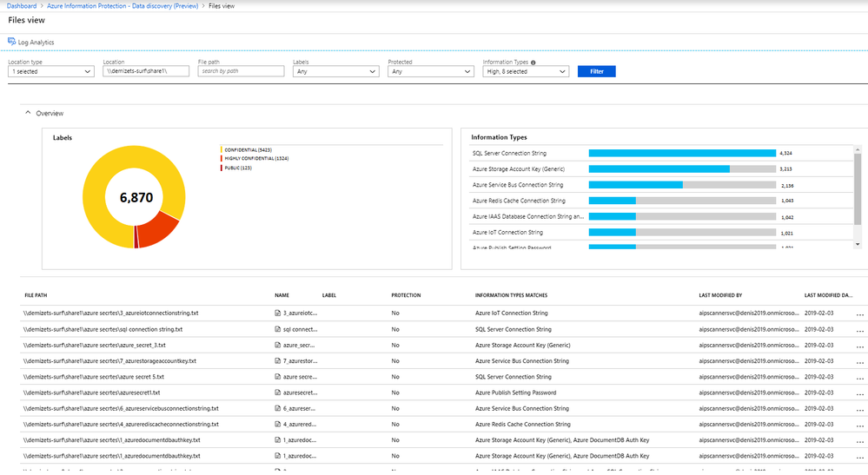Image resolution: width=868 pixels, height=475 pixels.
Task: Click file icon for azure secre... row
Action: pyautogui.click(x=278, y=377)
